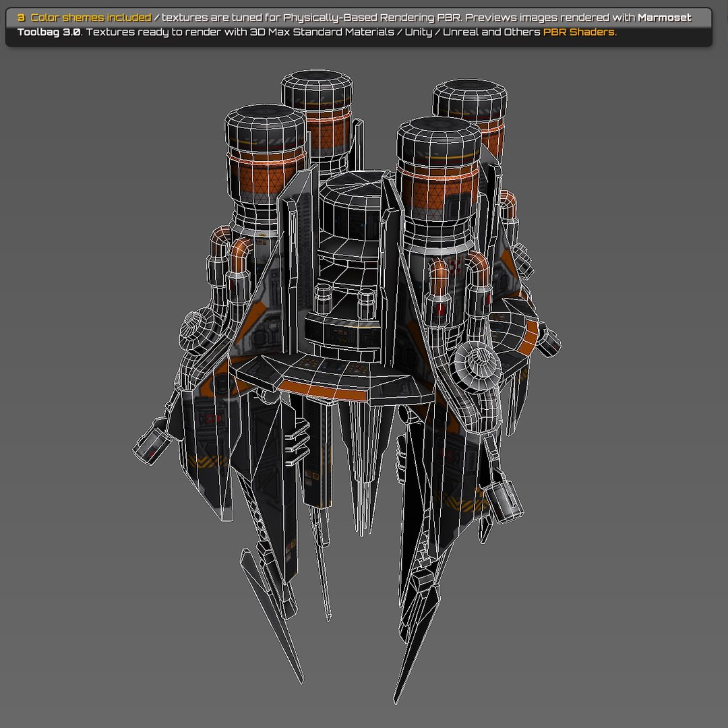Click the wireframe spaceship model render
The height and width of the screenshot is (728, 728).
click(347, 386)
